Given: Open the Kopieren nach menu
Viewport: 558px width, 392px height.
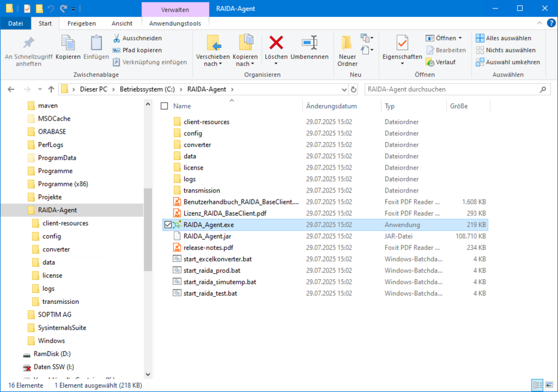Looking at the screenshot, I should point(245,51).
